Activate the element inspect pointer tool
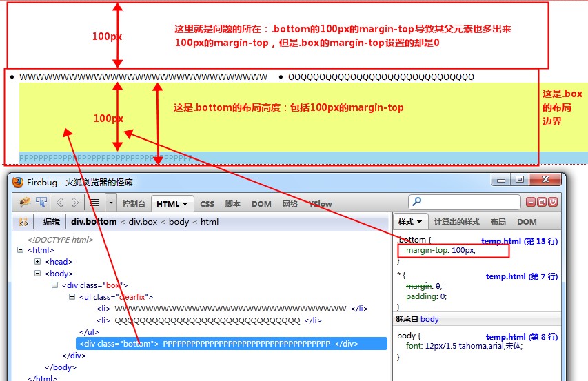Viewport: 588px width, 381px height. pos(41,203)
